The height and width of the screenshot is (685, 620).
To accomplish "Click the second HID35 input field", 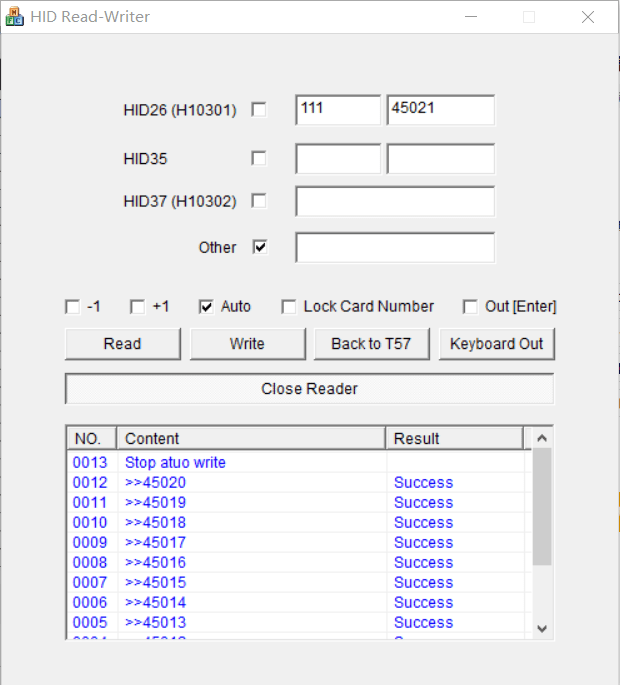I will pyautogui.click(x=441, y=159).
